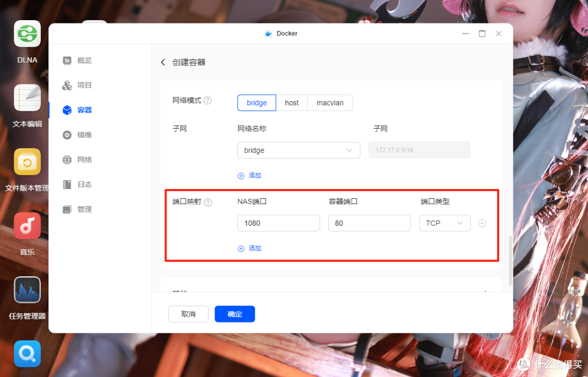
Task: Edit the NAS端口 field 1080
Action: 279,223
